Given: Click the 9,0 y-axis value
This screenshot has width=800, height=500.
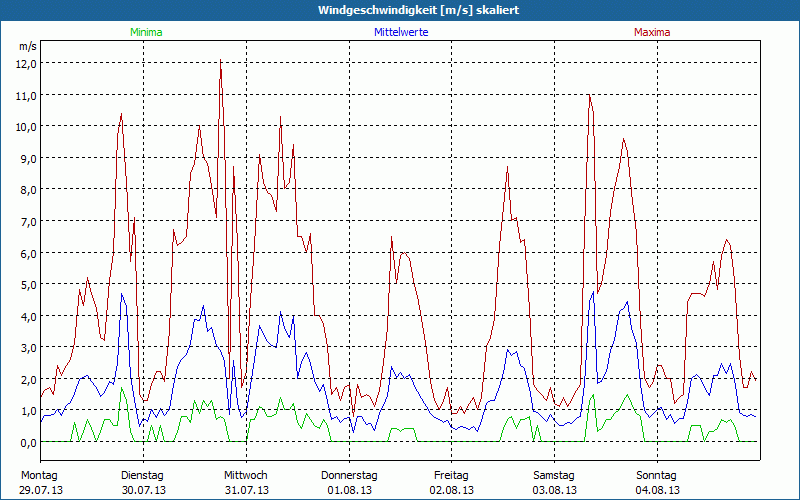Looking at the screenshot, I should coord(26,158).
